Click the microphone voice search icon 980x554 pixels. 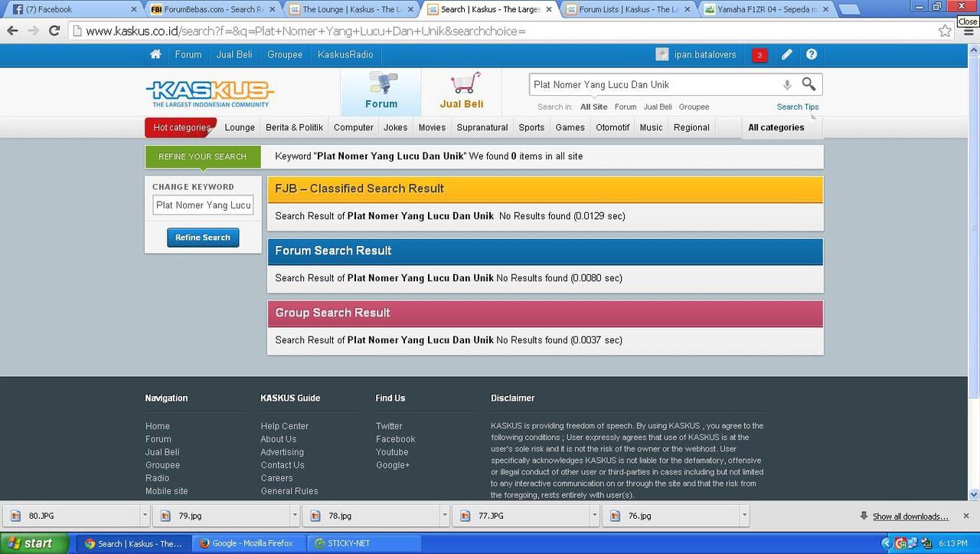pos(786,84)
